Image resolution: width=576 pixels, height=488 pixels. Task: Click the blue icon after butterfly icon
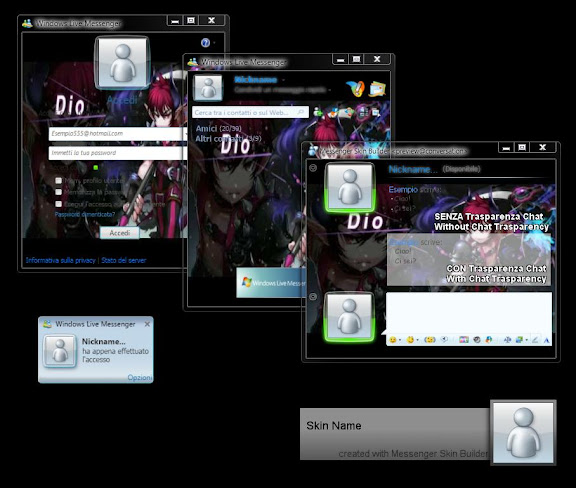[507, 340]
